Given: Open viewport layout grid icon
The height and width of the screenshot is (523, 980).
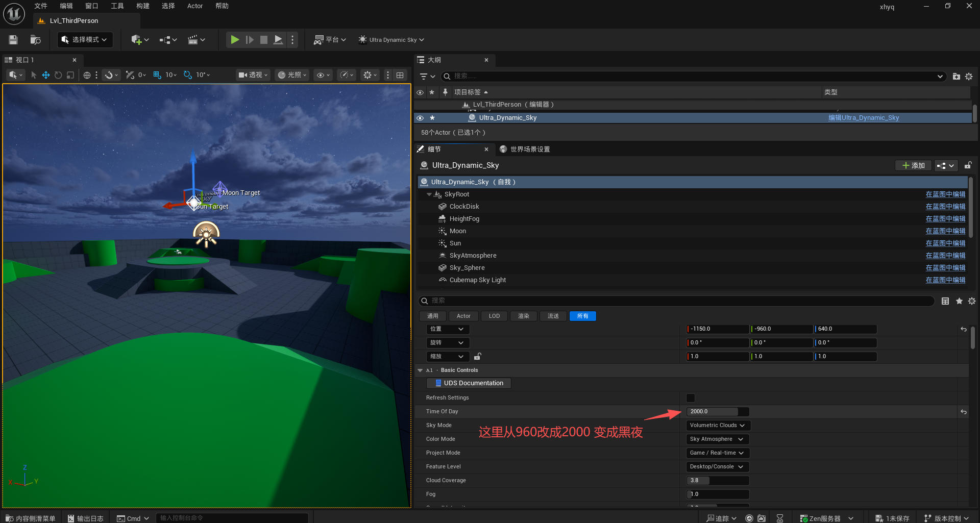Looking at the screenshot, I should pos(400,75).
